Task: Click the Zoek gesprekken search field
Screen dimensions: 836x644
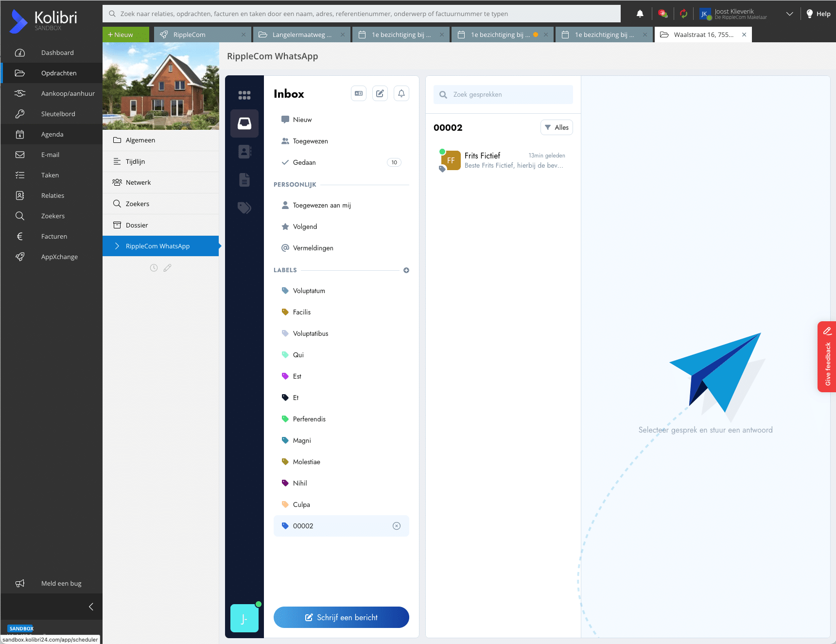Action: [x=508, y=95]
